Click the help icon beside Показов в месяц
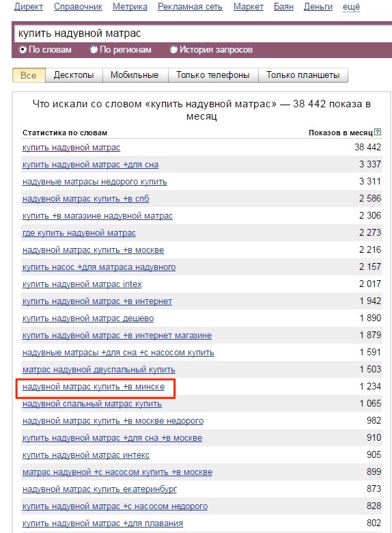The height and width of the screenshot is (533, 392). [378, 133]
